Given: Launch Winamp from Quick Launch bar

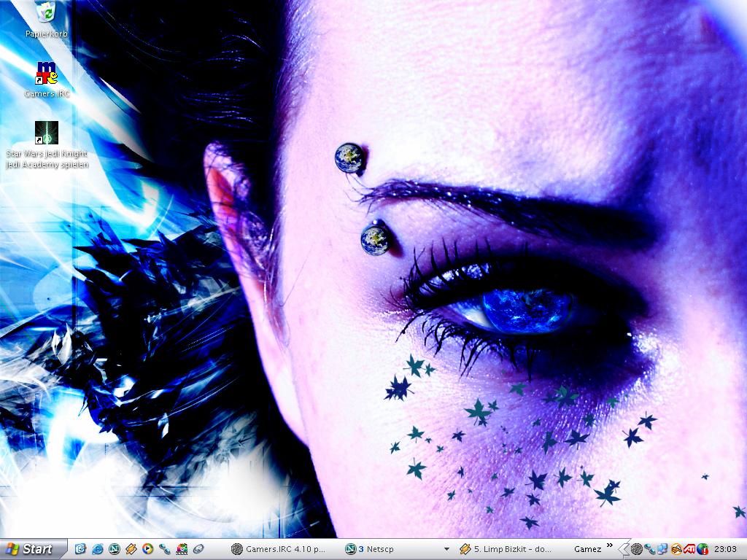Looking at the screenshot, I should (131, 549).
